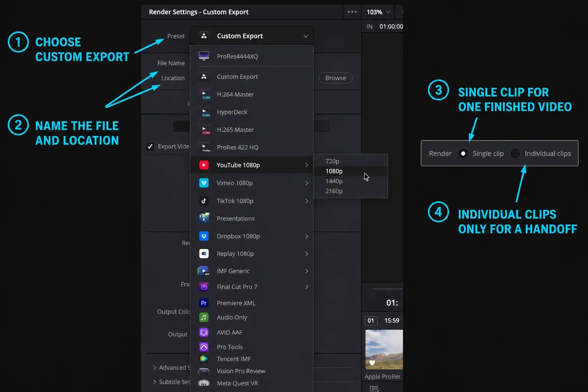Expand the Vimeo 1080p submenu arrow

[x=307, y=183]
